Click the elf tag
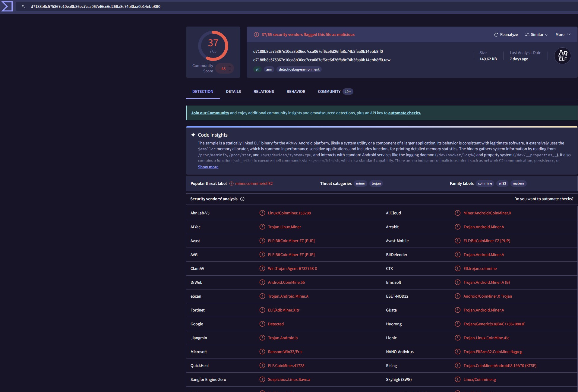Image resolution: width=578 pixels, height=392 pixels. tap(257, 69)
